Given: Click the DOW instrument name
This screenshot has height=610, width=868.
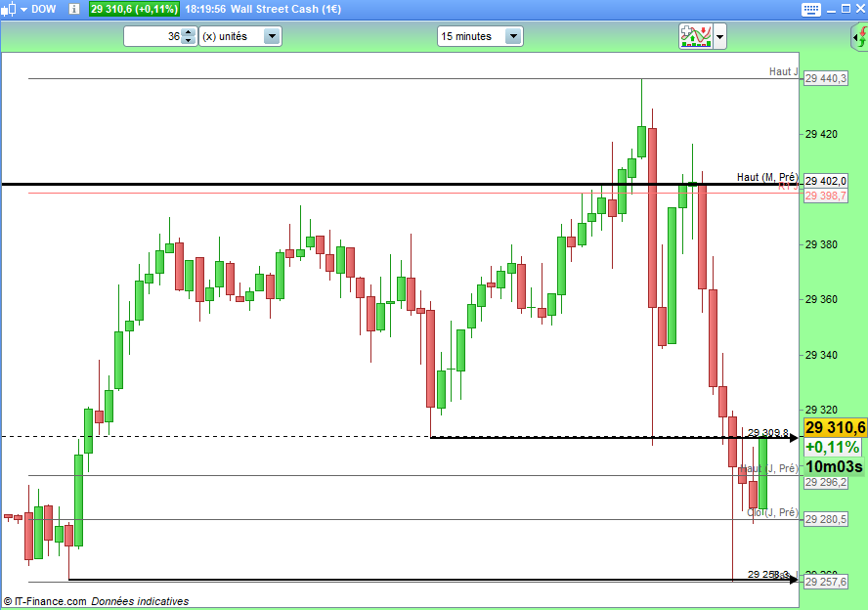Looking at the screenshot, I should (44, 10).
